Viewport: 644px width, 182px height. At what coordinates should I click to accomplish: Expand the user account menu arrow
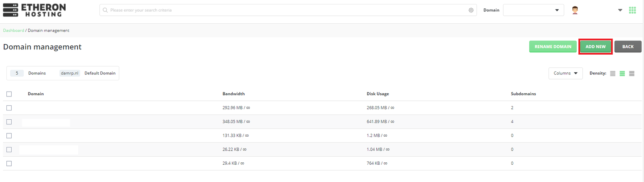point(620,10)
